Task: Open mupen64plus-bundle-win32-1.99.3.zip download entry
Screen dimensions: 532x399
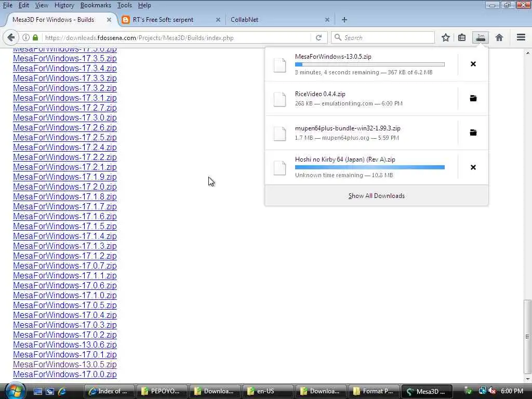Action: click(362, 132)
